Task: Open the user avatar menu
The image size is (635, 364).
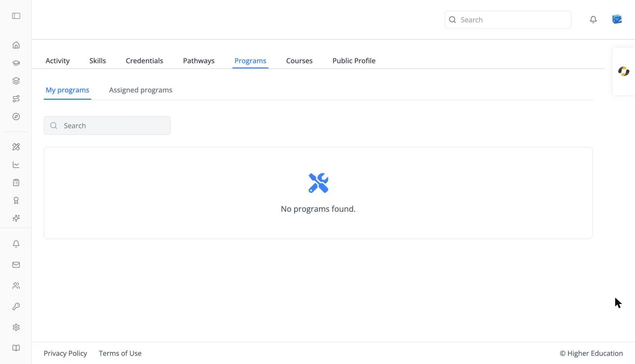Action: click(617, 19)
